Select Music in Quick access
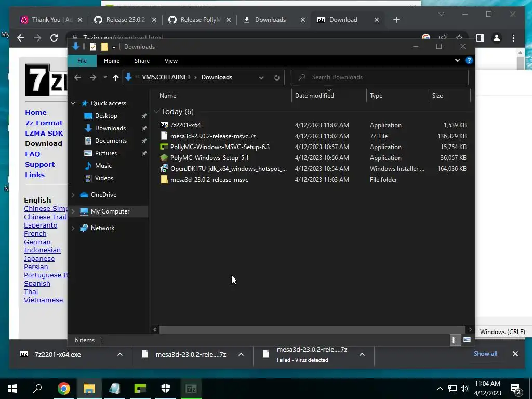Screen dimensions: 532x399 103,166
